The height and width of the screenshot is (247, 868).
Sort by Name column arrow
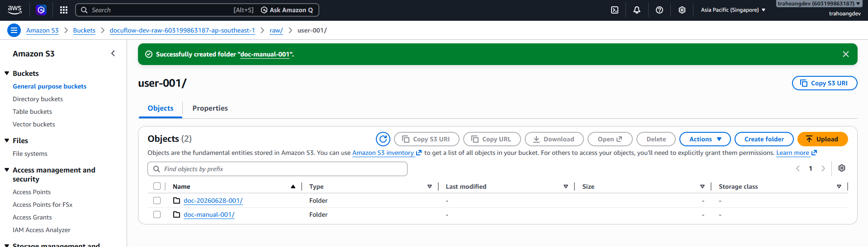click(293, 186)
